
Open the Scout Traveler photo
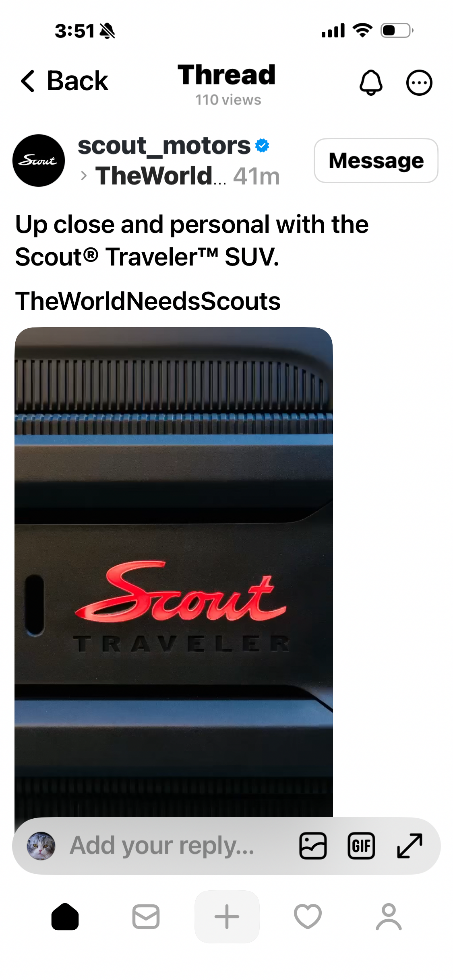click(174, 572)
